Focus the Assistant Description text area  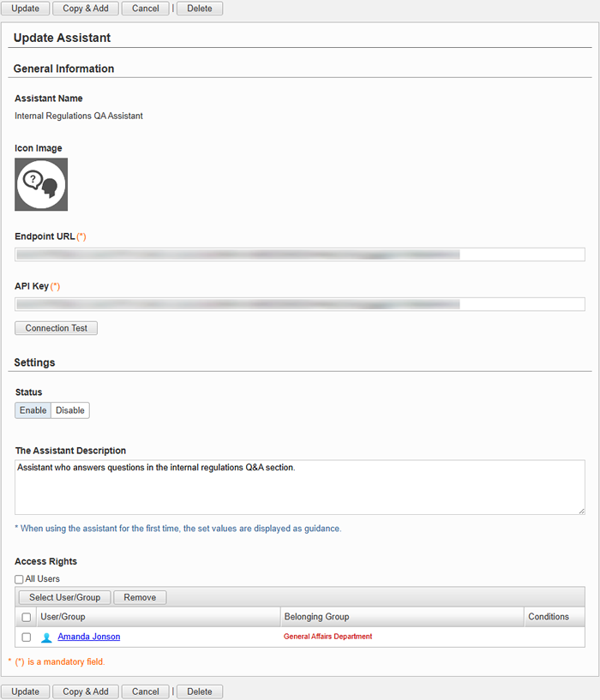click(x=300, y=487)
